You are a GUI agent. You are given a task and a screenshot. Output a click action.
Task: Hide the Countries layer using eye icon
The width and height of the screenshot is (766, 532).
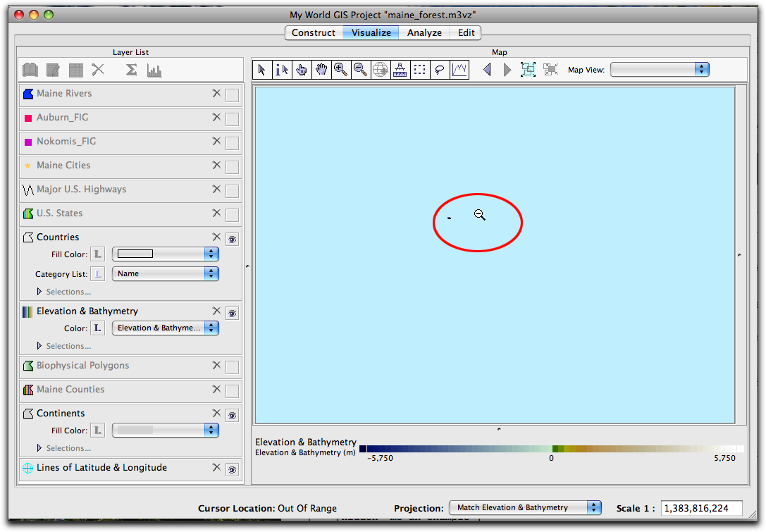pyautogui.click(x=232, y=239)
